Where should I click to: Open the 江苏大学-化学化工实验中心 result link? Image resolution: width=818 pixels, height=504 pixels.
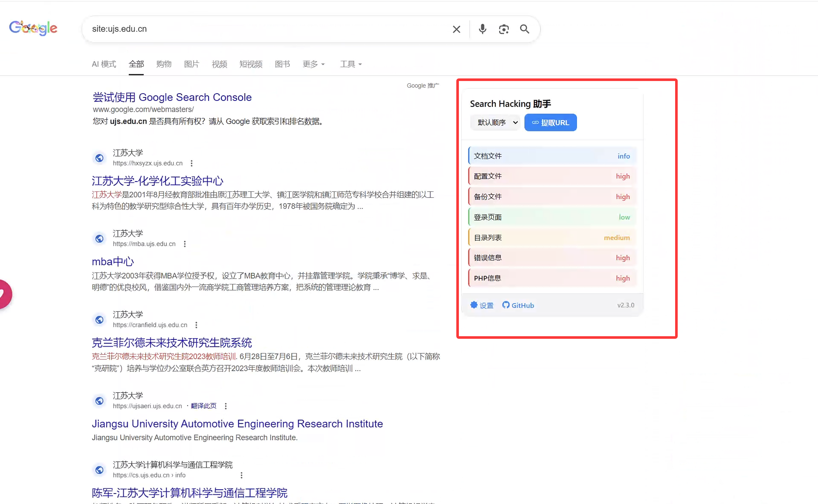[157, 181]
